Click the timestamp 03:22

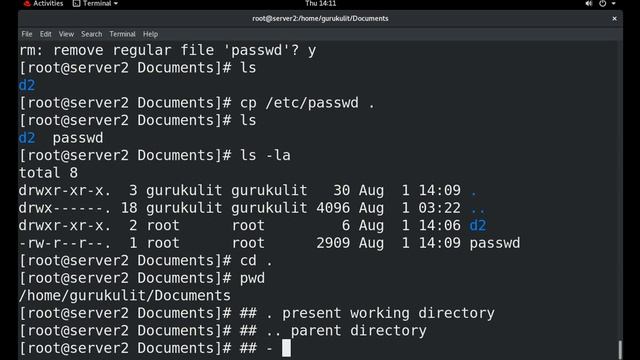pyautogui.click(x=440, y=208)
